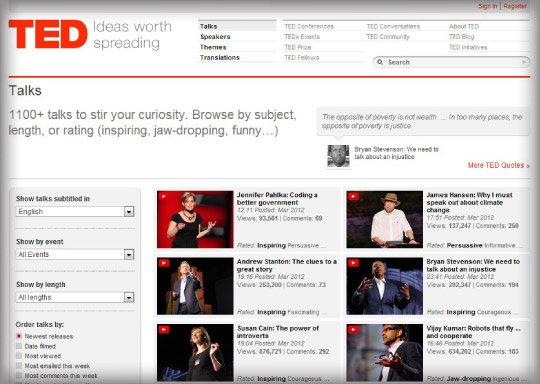
Task: Open TED Conversations link
Action: pyautogui.click(x=393, y=27)
